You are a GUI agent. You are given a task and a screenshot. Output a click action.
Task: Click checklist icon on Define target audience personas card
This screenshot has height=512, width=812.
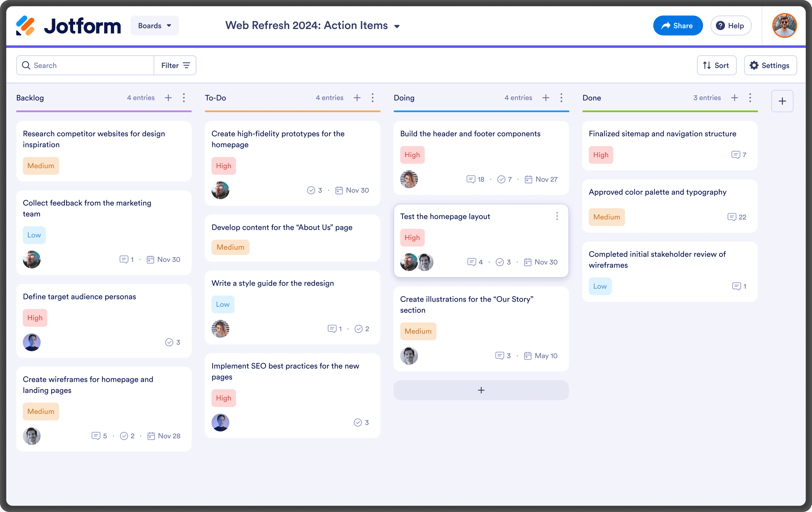tap(169, 342)
